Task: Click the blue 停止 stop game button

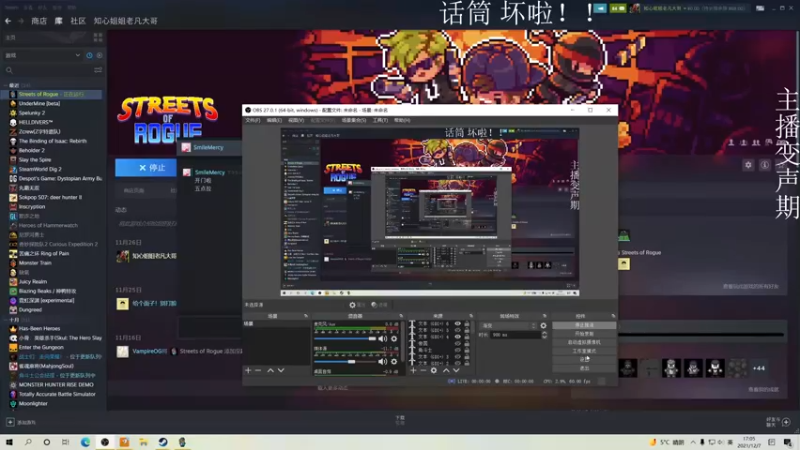Action: pos(146,167)
